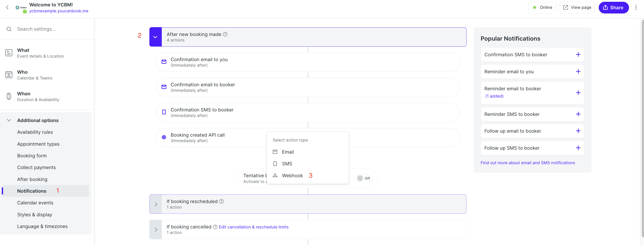Viewport: 644px width, 245px height.
Task: Select the Notifications sidebar item
Action: point(46,191)
